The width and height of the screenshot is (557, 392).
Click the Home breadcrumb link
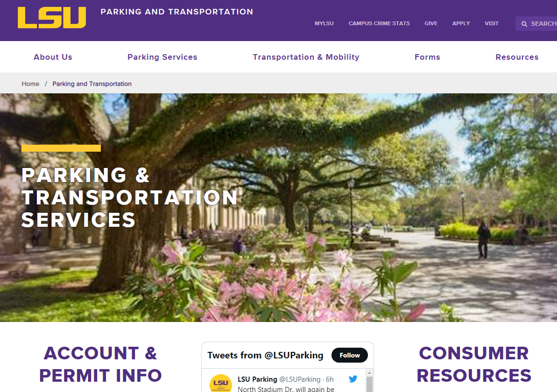pyautogui.click(x=30, y=84)
